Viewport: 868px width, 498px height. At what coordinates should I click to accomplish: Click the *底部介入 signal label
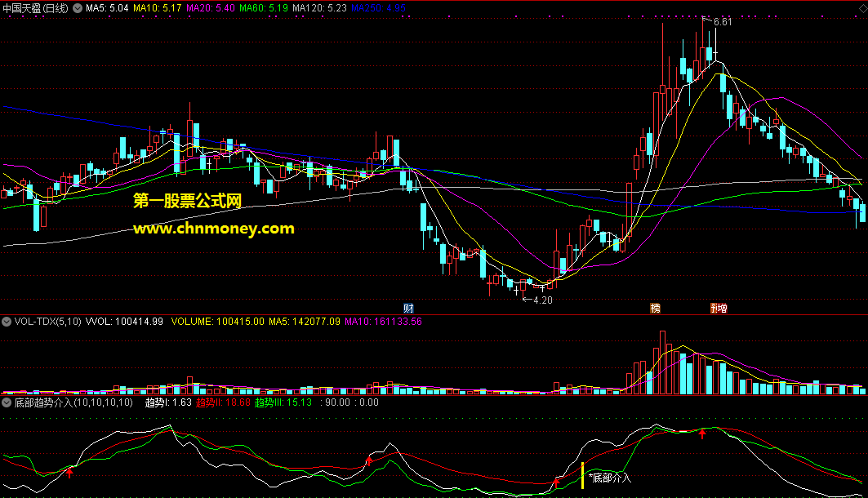pos(609,478)
